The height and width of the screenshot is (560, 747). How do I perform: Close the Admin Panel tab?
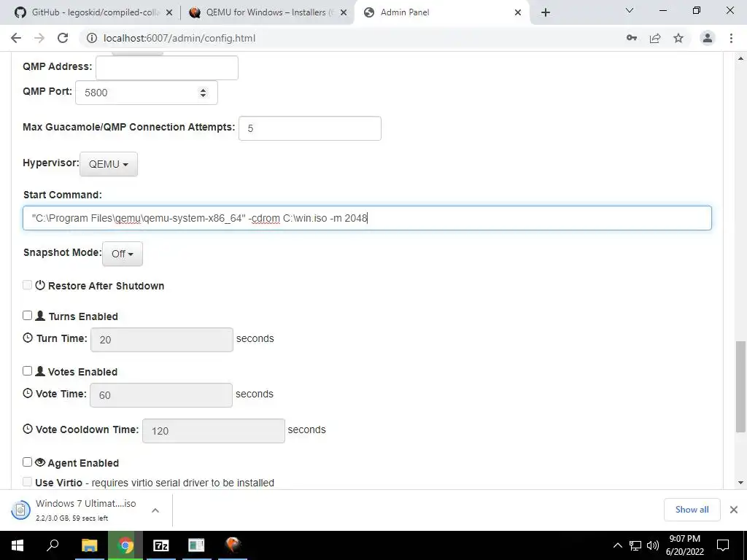[518, 13]
